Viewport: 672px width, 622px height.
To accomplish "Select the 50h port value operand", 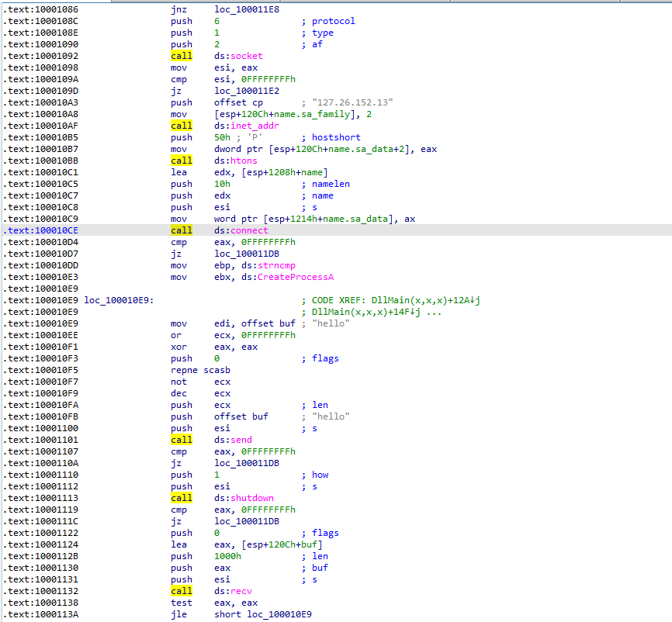I will tap(223, 137).
